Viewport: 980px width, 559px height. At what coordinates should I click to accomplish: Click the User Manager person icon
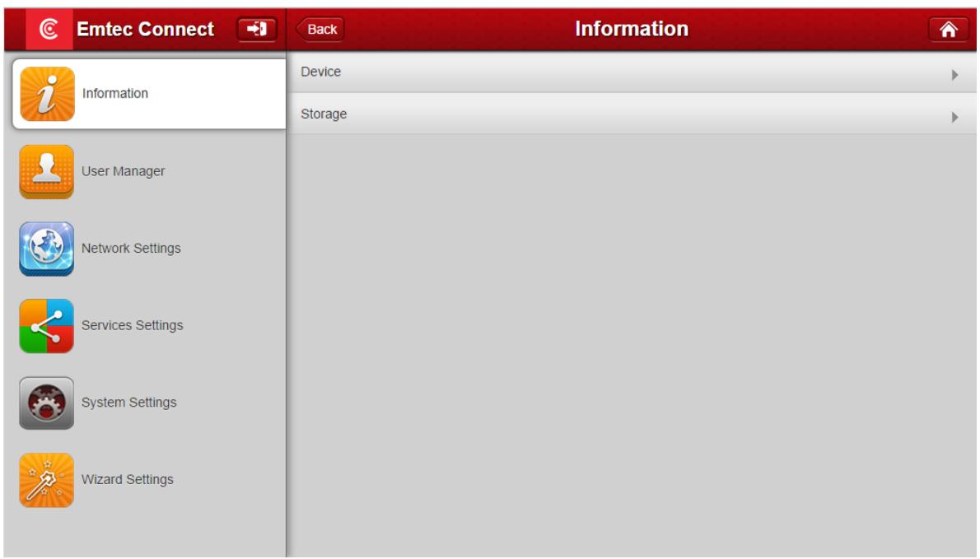[x=47, y=172]
